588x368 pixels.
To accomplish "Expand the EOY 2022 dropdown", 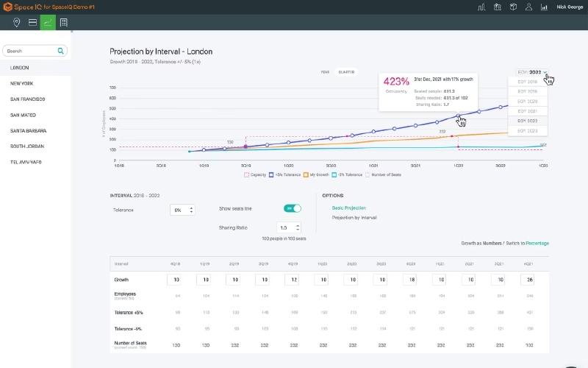I will pyautogui.click(x=532, y=72).
